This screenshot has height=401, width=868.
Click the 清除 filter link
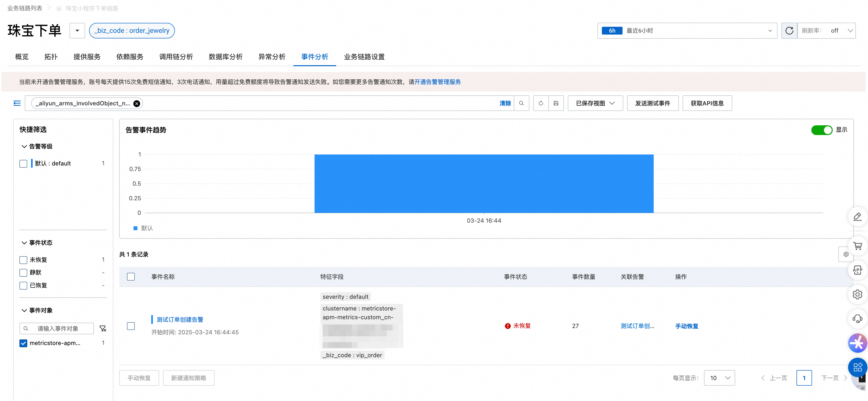click(505, 103)
